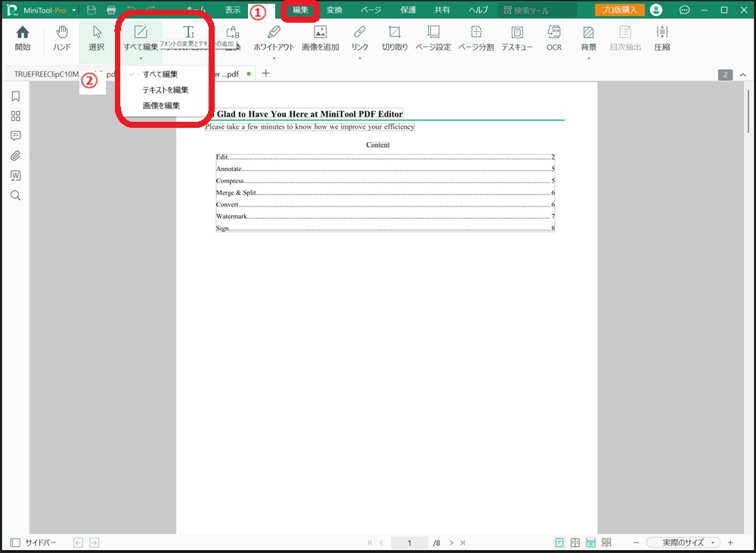This screenshot has height=553, width=756.
Task: Open the page thumbnails sidebar panel
Action: [15, 117]
